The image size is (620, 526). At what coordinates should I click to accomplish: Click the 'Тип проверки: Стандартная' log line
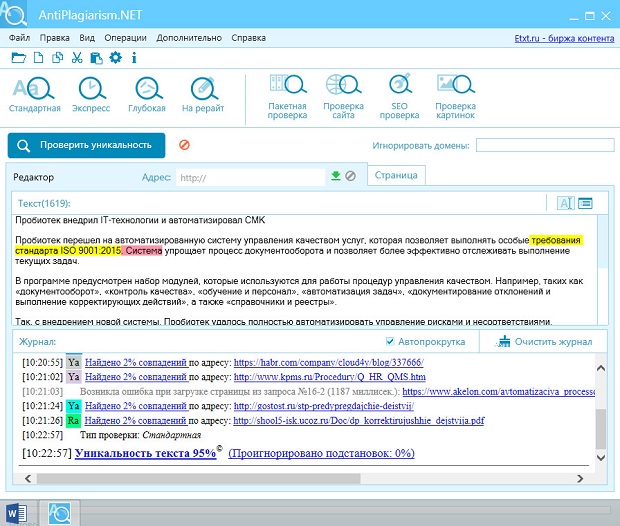click(140, 435)
